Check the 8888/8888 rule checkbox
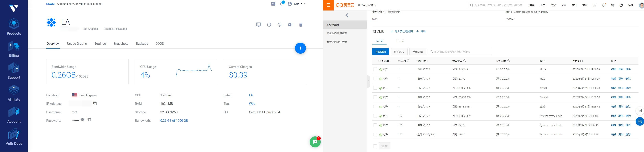 point(375,106)
